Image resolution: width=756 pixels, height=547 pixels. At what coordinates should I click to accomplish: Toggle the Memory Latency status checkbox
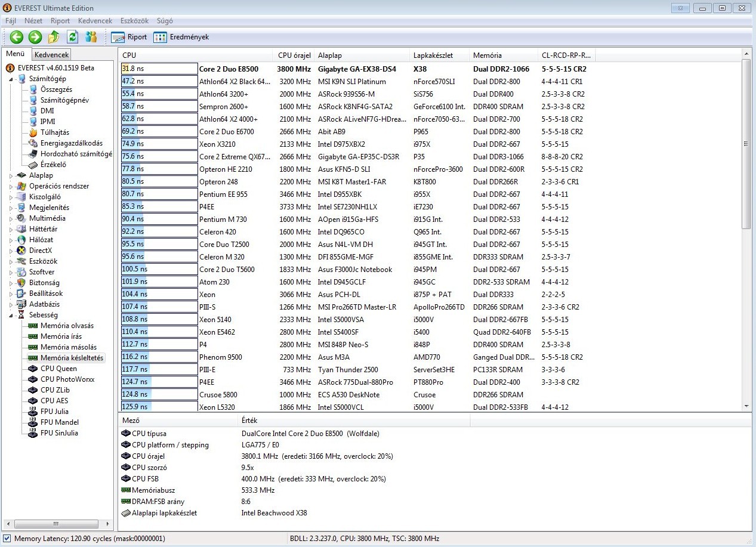[7, 539]
